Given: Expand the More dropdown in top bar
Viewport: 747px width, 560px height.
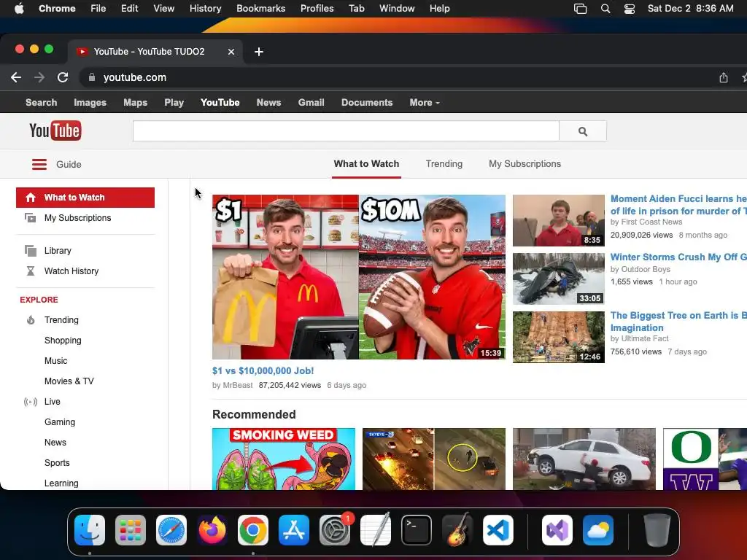Looking at the screenshot, I should coord(425,102).
